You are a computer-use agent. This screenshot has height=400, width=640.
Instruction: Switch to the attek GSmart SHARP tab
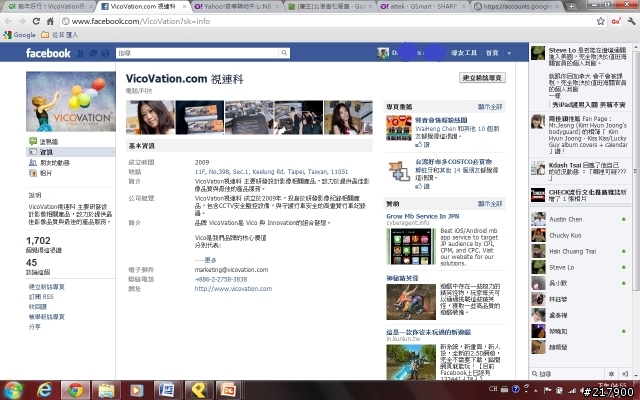tap(421, 6)
